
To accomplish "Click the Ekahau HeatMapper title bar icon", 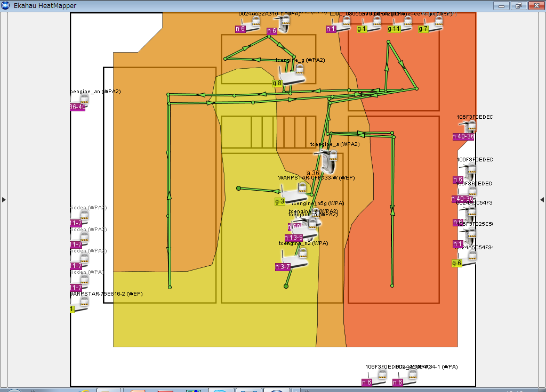I will 5,5.
